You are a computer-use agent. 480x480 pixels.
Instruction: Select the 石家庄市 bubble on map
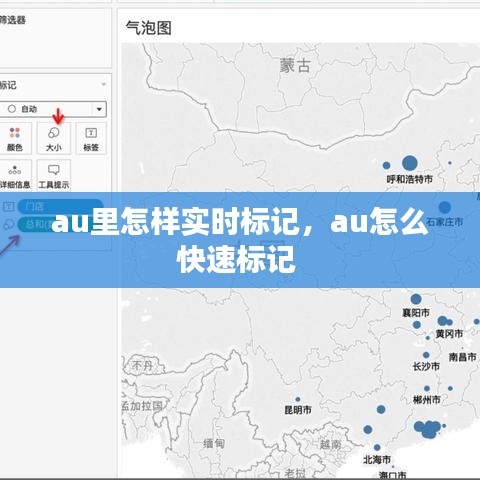point(445,207)
